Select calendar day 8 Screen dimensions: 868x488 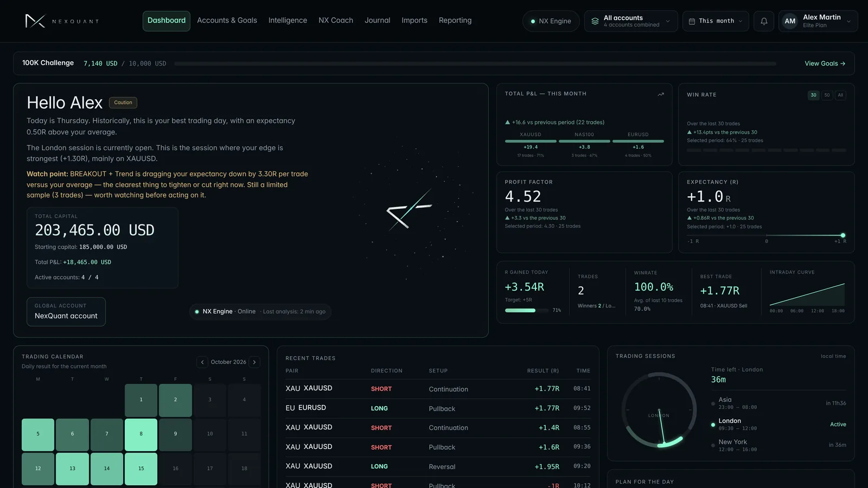pyautogui.click(x=141, y=434)
